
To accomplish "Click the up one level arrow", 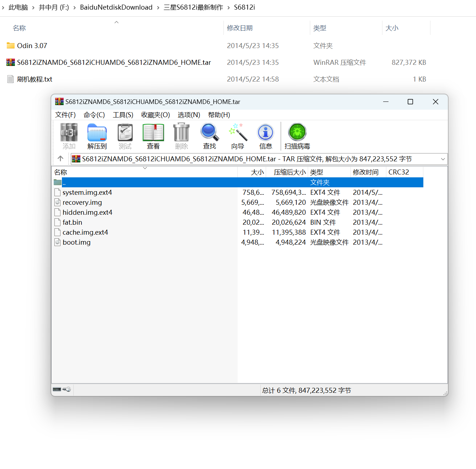I will click(x=60, y=158).
